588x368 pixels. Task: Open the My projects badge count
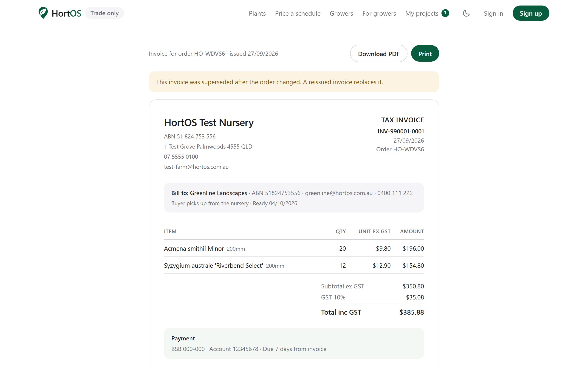coord(445,13)
